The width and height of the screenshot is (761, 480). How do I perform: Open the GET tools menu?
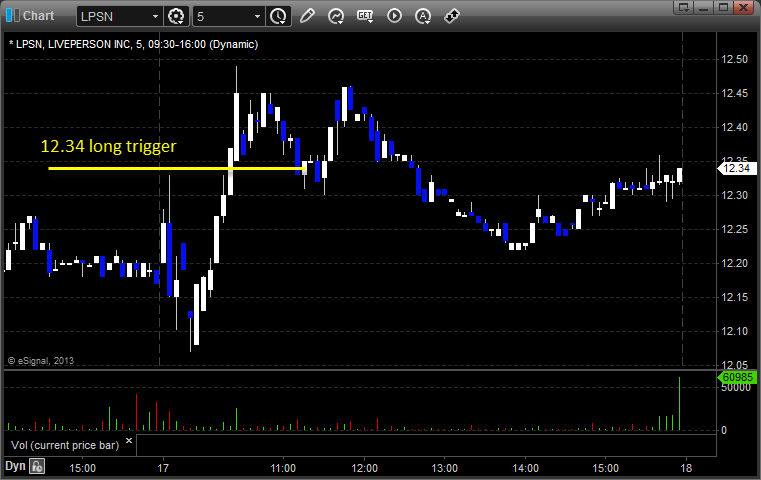pyautogui.click(x=365, y=16)
